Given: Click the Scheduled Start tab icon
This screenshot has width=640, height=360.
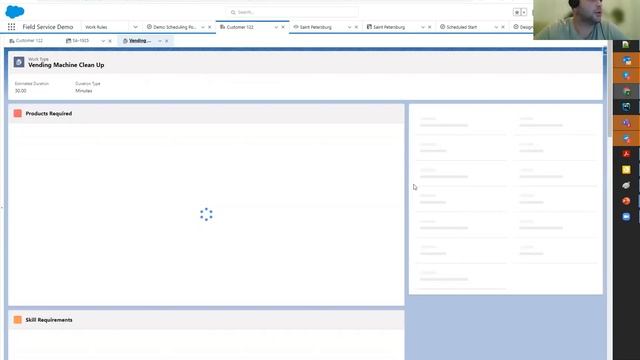Looking at the screenshot, I should coord(442,27).
